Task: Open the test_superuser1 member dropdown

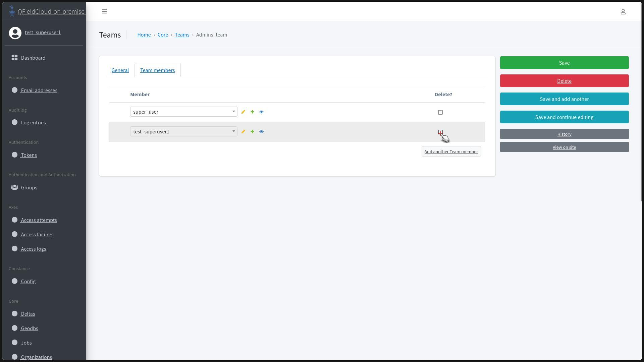Action: click(x=183, y=131)
